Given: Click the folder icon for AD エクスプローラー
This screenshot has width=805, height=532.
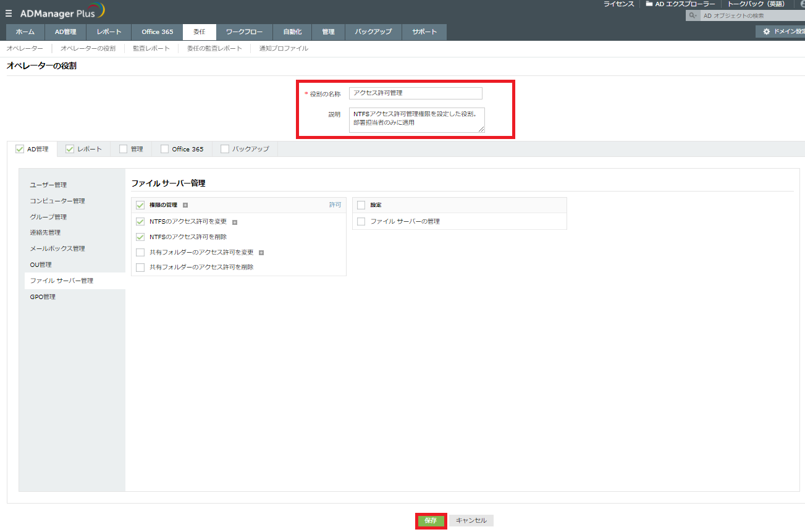Looking at the screenshot, I should pyautogui.click(x=649, y=4).
